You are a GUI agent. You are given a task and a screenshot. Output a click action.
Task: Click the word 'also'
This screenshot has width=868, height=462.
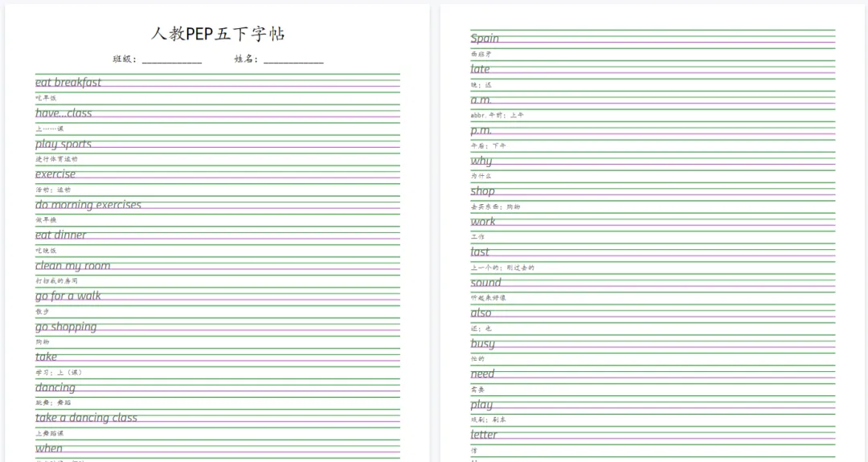tap(481, 313)
